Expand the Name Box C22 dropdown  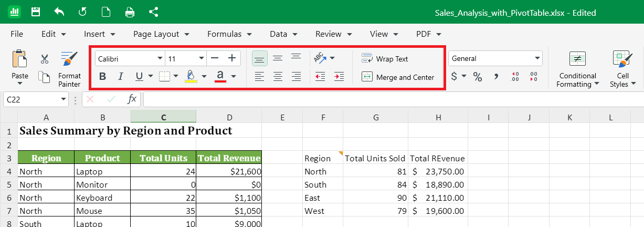(64, 99)
